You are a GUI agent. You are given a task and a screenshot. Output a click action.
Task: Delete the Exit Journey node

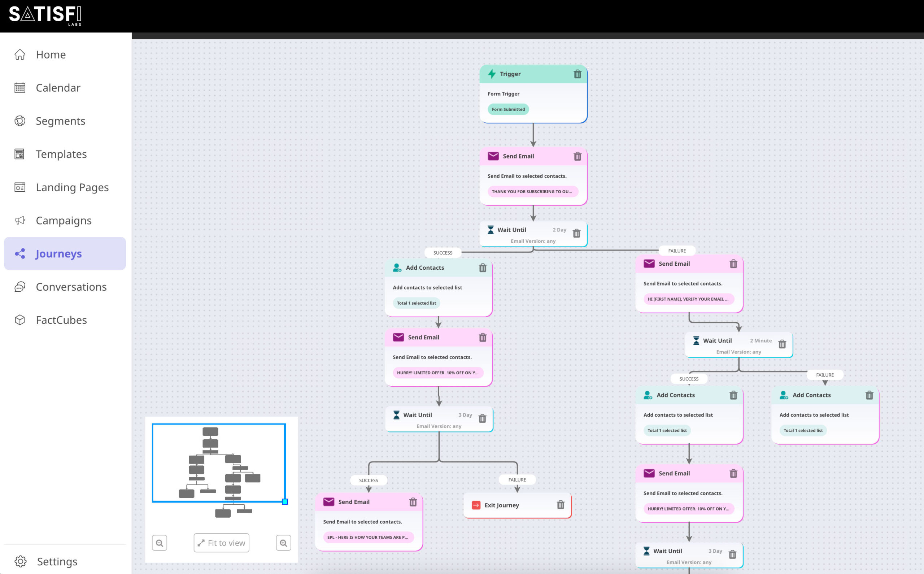(561, 505)
